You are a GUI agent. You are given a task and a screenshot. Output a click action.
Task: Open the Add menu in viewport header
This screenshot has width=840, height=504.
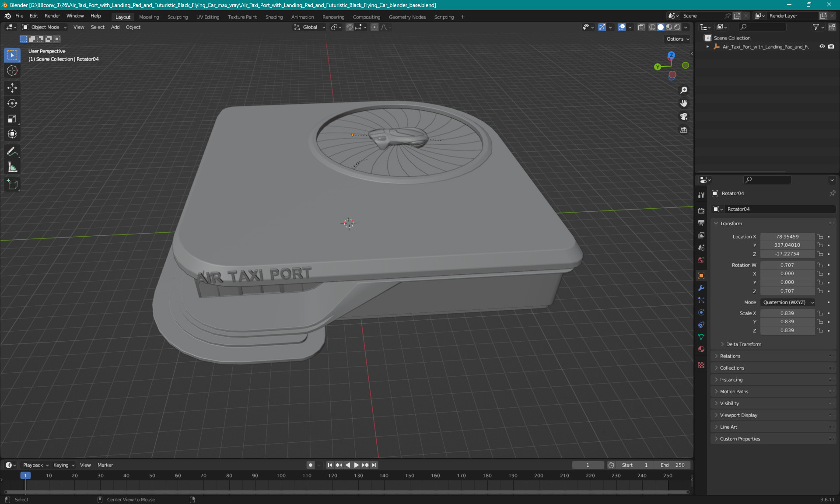point(115,27)
